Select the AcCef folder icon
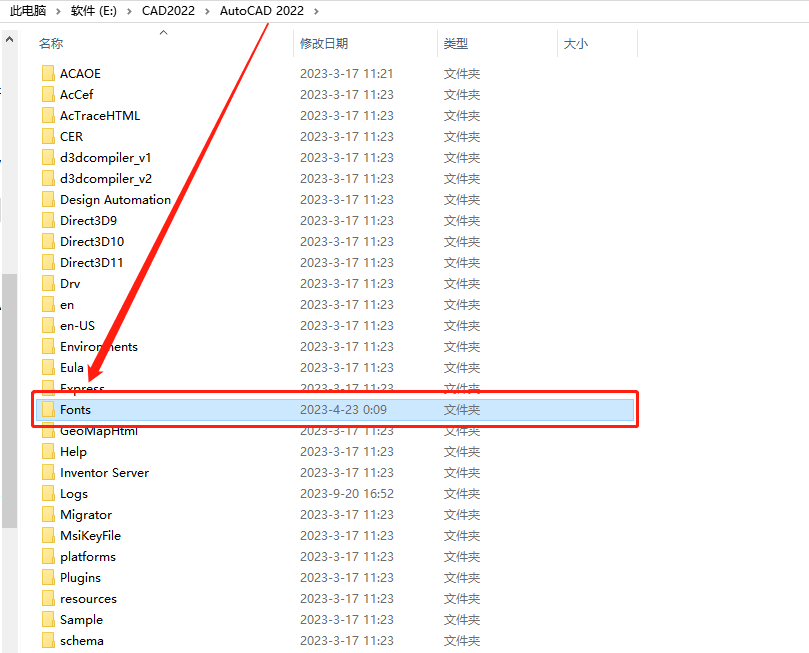Screen dimensions: 809x653 pos(48,94)
